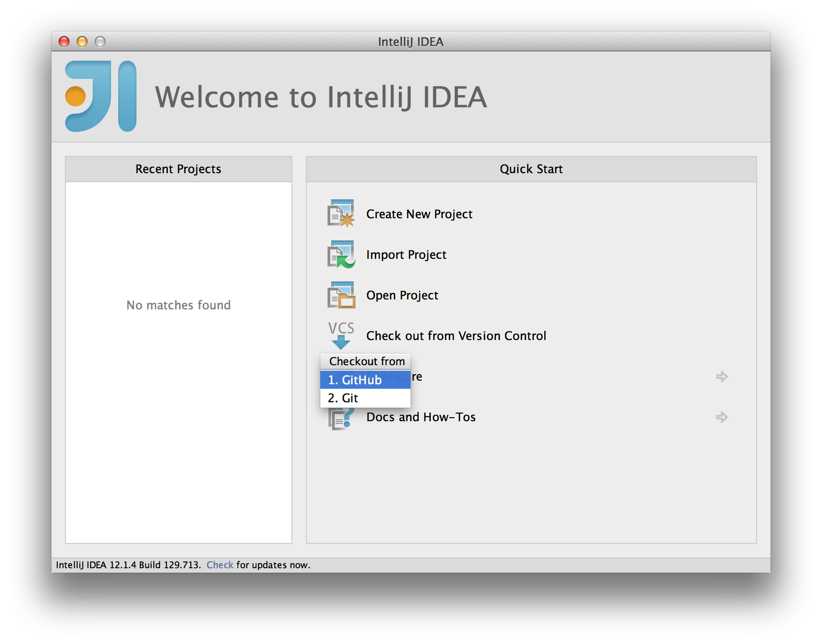Image resolution: width=822 pixels, height=644 pixels.
Task: Expand the Configure submenu arrow
Action: (722, 377)
